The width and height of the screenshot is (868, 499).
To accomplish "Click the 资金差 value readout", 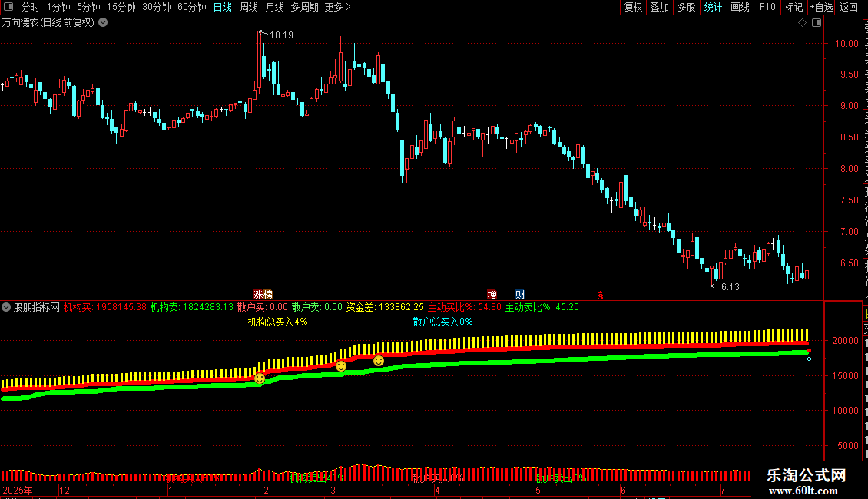I will 385,307.
